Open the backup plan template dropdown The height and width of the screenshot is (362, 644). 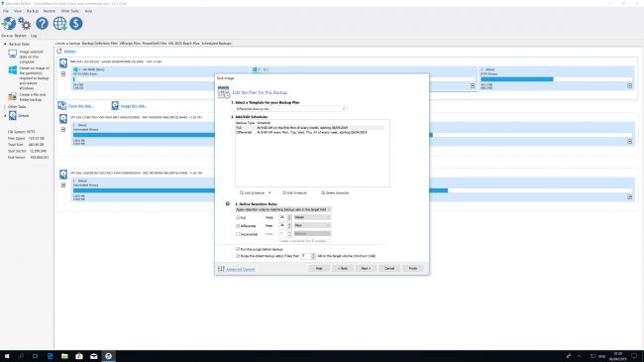[290, 109]
